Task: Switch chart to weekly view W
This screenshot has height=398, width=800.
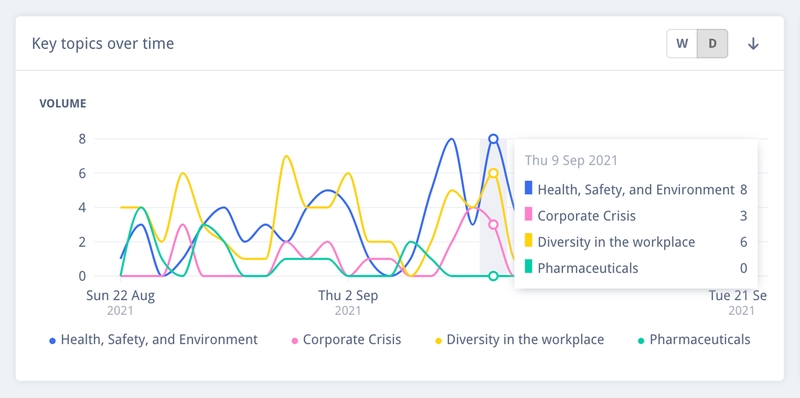Action: [x=682, y=44]
